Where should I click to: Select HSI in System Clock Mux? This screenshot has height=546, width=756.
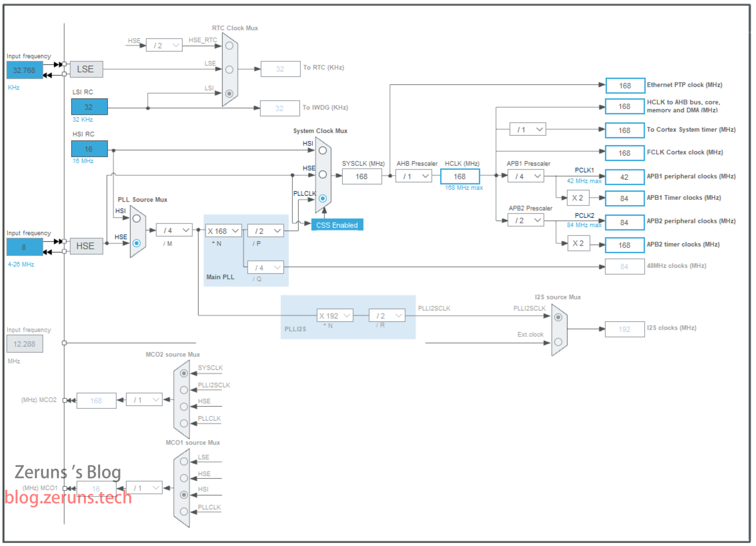pyautogui.click(x=323, y=150)
